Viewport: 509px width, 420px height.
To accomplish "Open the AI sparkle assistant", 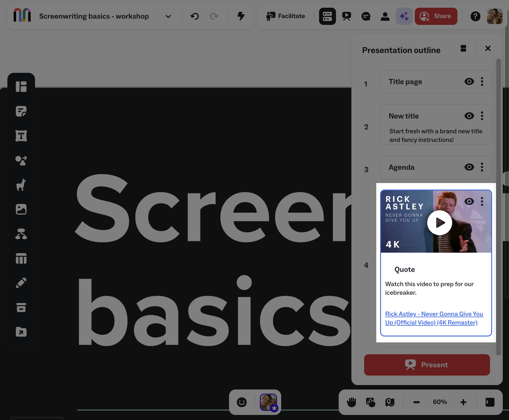I will [404, 16].
